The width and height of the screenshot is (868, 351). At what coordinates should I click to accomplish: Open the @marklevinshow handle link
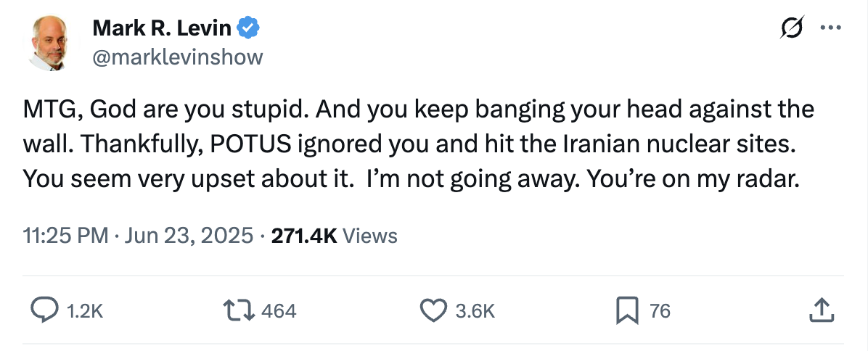[178, 57]
